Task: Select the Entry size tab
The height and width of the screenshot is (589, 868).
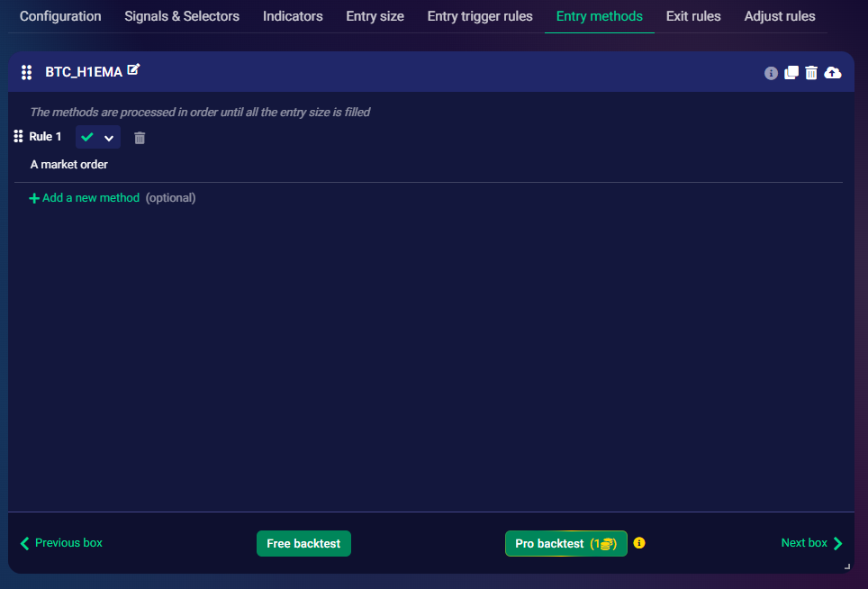Action: pyautogui.click(x=375, y=16)
